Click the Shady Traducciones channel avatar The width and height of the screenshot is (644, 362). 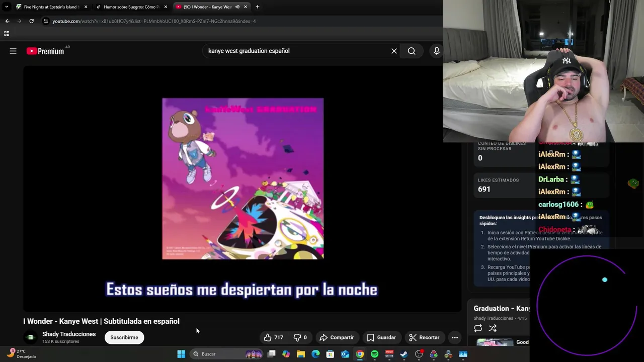coord(30,337)
